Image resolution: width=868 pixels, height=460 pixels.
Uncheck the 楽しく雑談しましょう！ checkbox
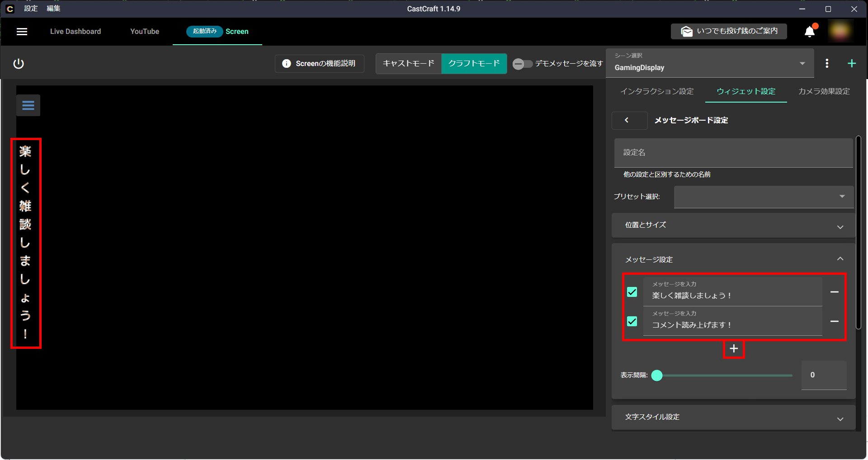632,292
